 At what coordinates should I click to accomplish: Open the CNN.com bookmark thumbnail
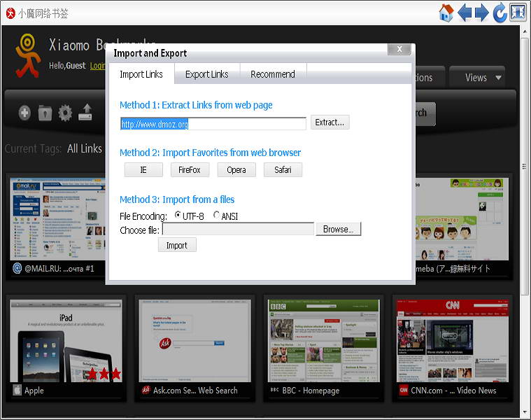coord(451,341)
